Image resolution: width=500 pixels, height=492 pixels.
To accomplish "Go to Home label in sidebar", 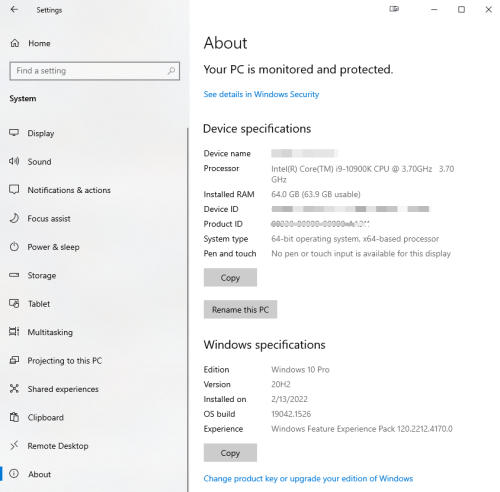I will pos(39,43).
